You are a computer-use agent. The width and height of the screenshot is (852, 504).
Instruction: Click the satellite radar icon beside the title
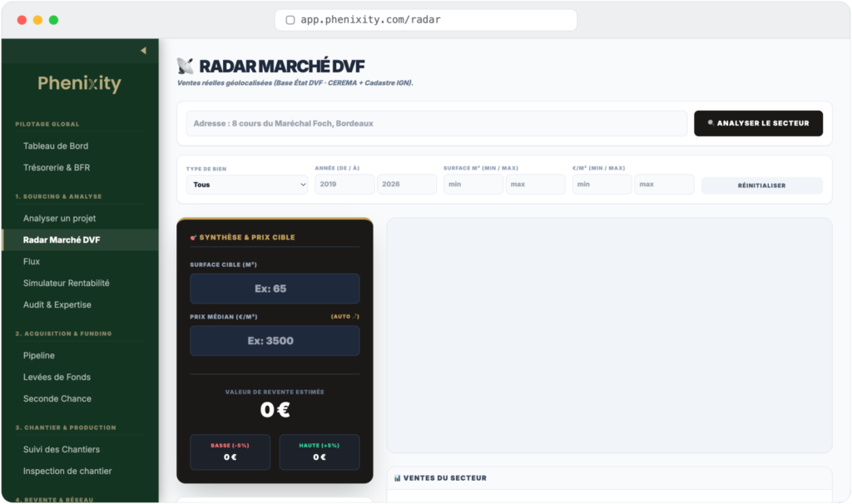pos(185,67)
